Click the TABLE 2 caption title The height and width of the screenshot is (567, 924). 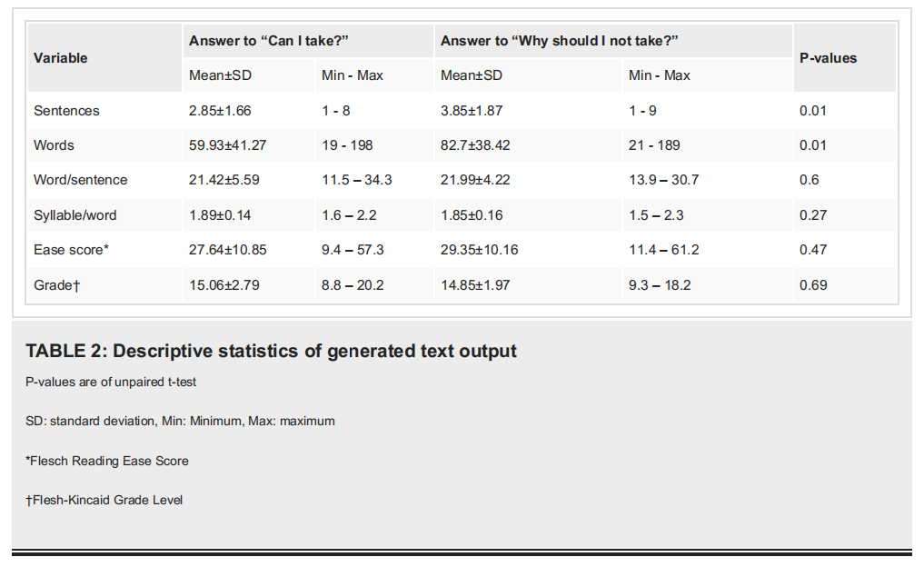271,351
